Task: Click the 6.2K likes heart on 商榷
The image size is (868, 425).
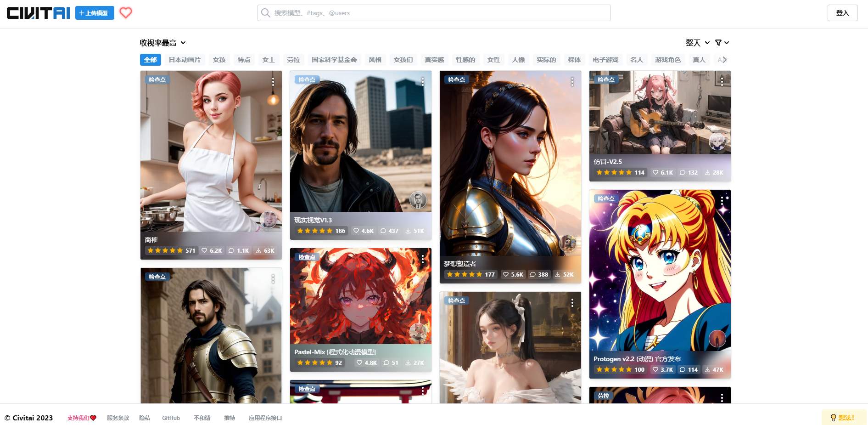Action: [212, 250]
